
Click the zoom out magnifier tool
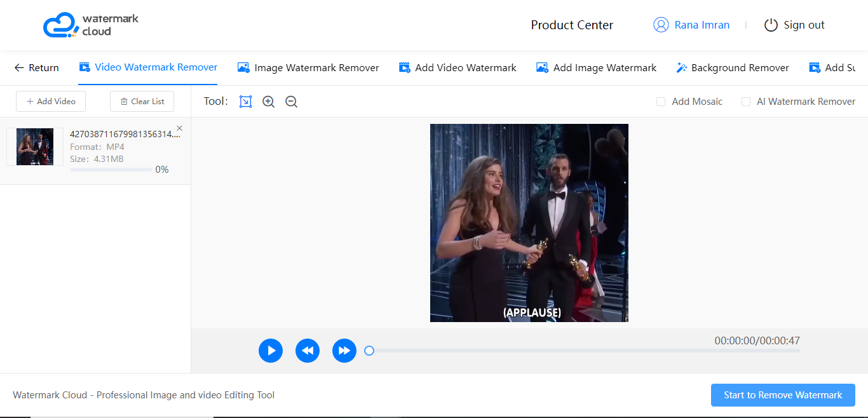pos(292,102)
